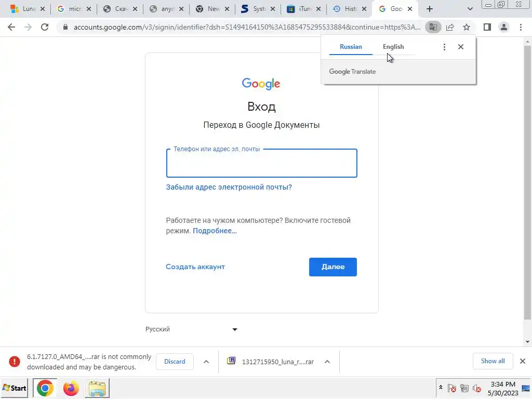Go back with the browser back arrow
The height and width of the screenshot is (399, 532).
tap(11, 27)
